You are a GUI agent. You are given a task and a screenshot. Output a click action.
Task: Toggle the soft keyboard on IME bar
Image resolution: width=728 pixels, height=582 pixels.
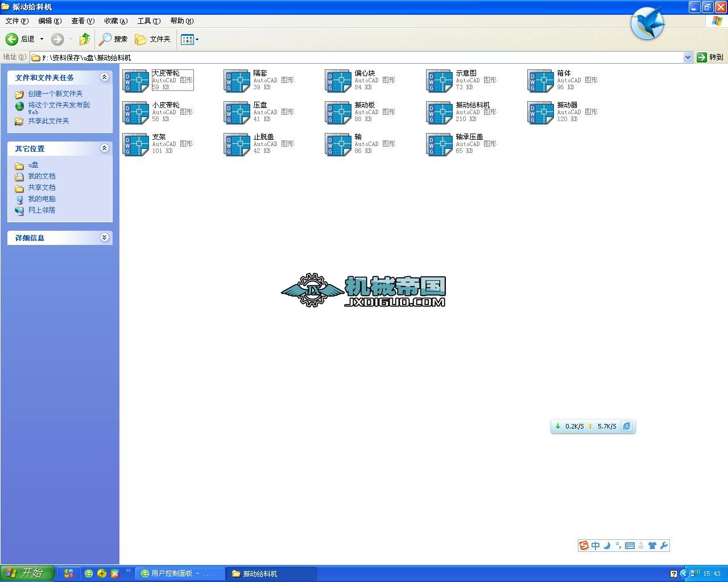pyautogui.click(x=630, y=546)
